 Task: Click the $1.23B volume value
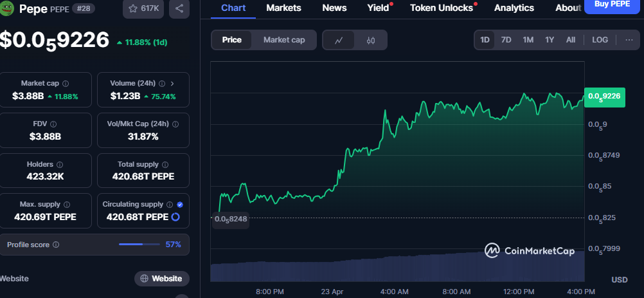125,97
